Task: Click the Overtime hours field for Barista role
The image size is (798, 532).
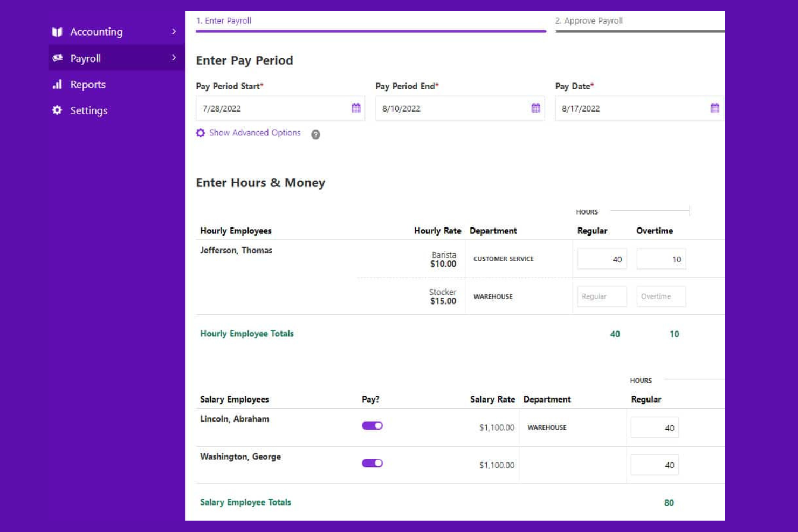Action: [661, 259]
